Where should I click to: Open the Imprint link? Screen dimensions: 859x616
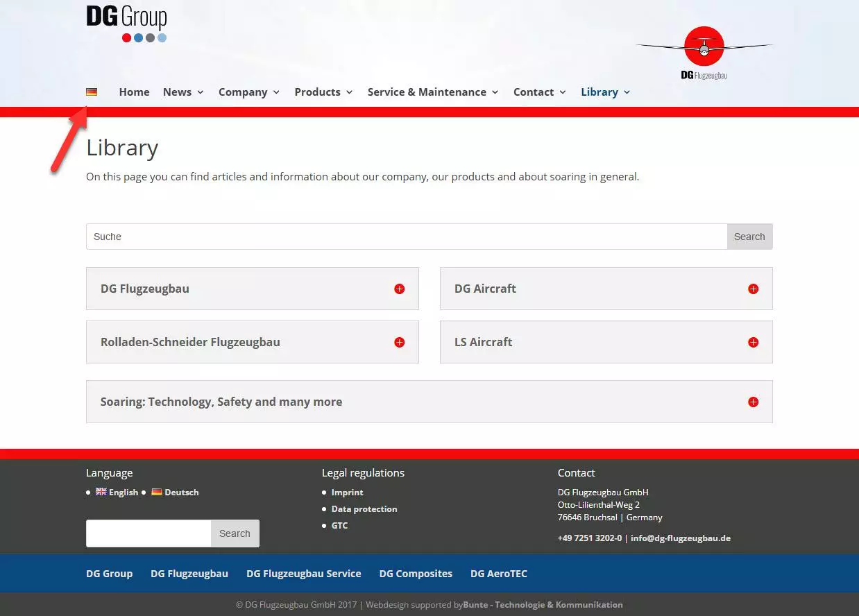348,492
